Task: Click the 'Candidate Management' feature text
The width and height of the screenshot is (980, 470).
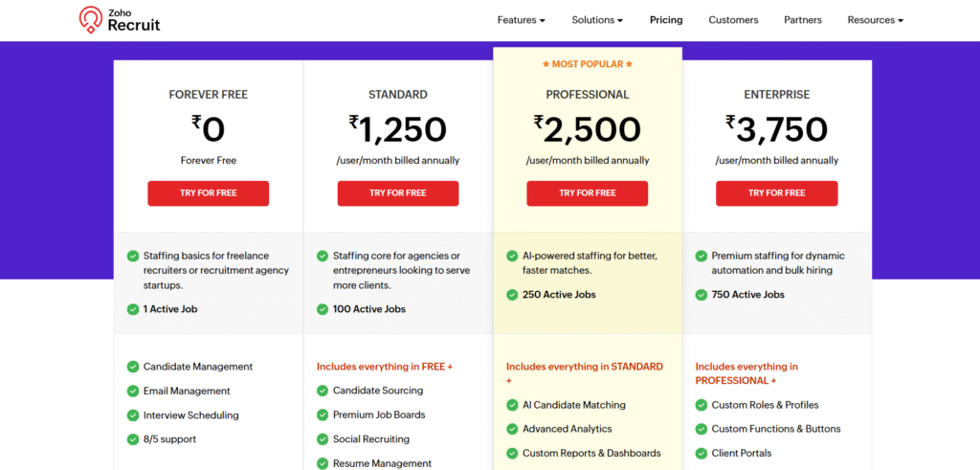Action: [x=198, y=367]
